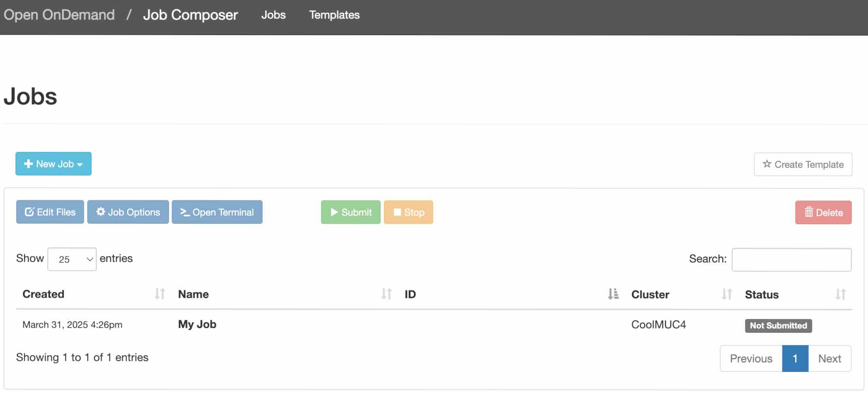Open Job Options via gear icon

click(x=128, y=212)
